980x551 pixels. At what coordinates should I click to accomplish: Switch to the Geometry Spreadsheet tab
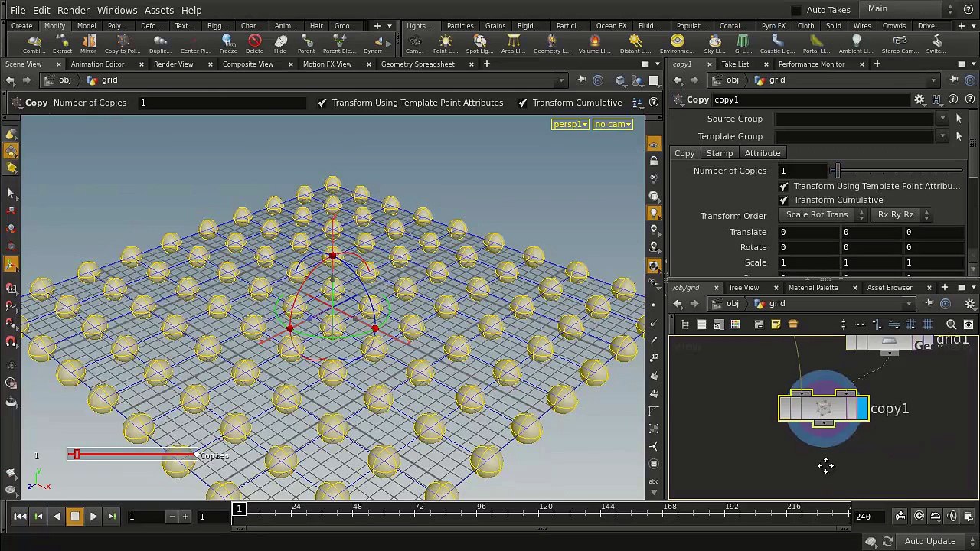coord(418,64)
